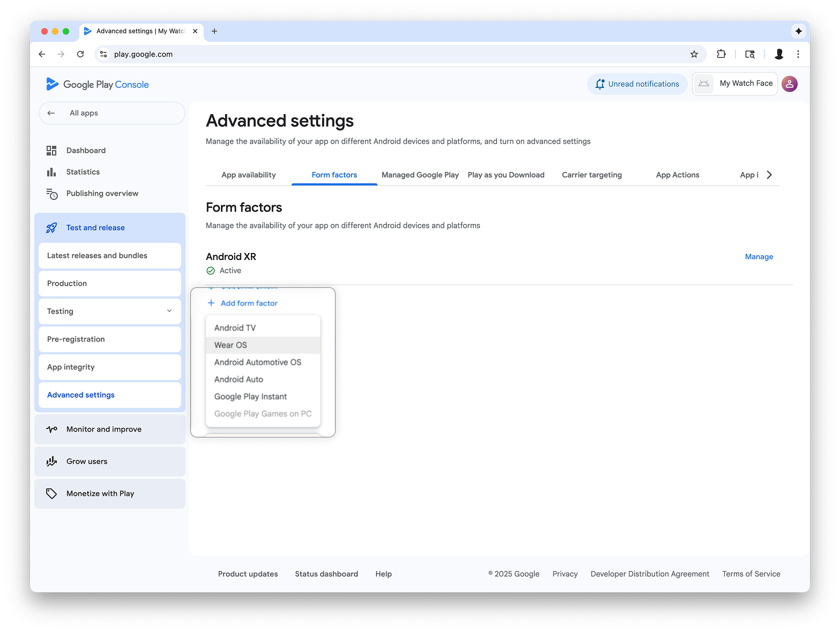Click the Google Play Console logo

click(x=97, y=84)
